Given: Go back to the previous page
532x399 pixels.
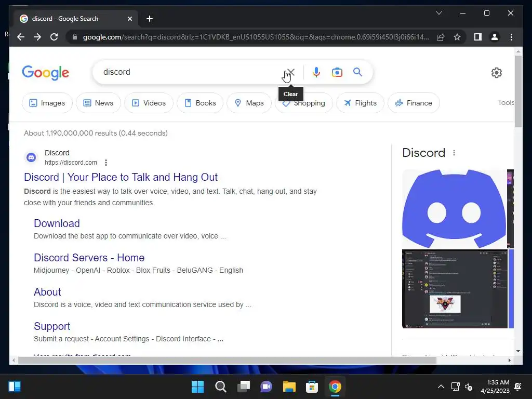Looking at the screenshot, I should 21,37.
